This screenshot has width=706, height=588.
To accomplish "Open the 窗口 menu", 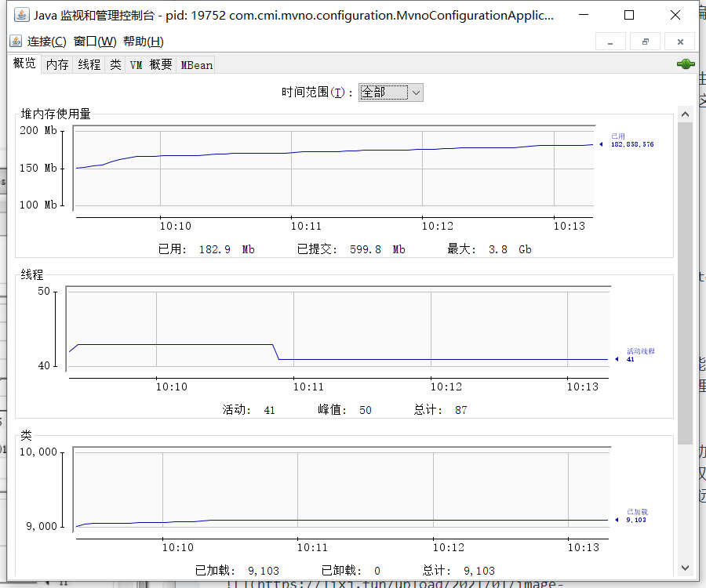I will click(94, 42).
